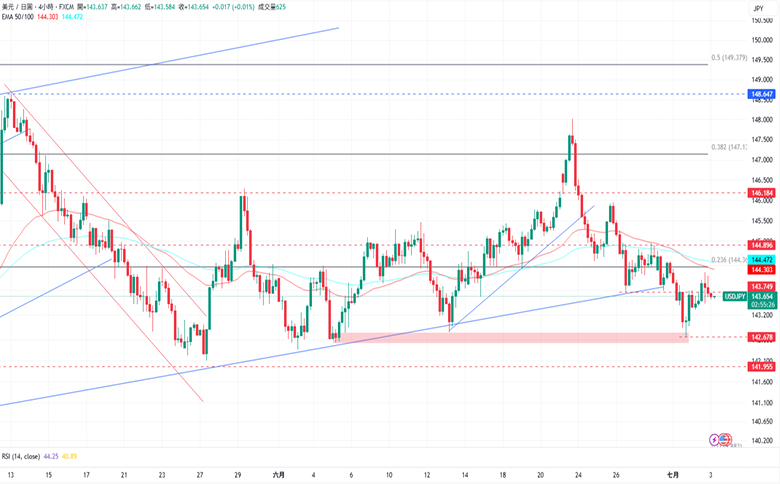Screen dimensions: 780x484
Task: Click the 150.000 price scale label
Action: [762, 40]
